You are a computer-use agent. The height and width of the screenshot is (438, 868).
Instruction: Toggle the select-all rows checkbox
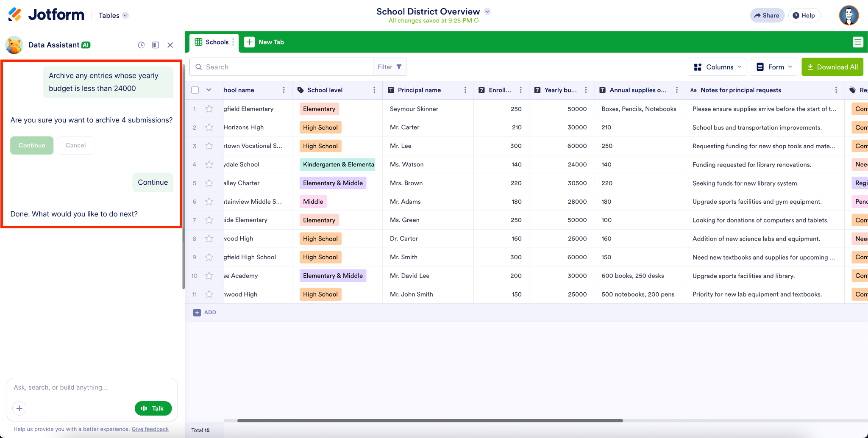coord(195,90)
